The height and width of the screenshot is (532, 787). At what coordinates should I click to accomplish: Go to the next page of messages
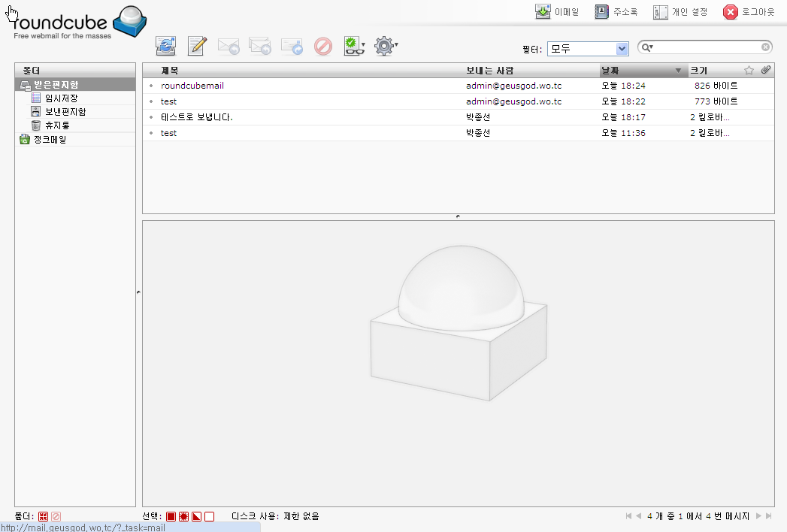758,516
